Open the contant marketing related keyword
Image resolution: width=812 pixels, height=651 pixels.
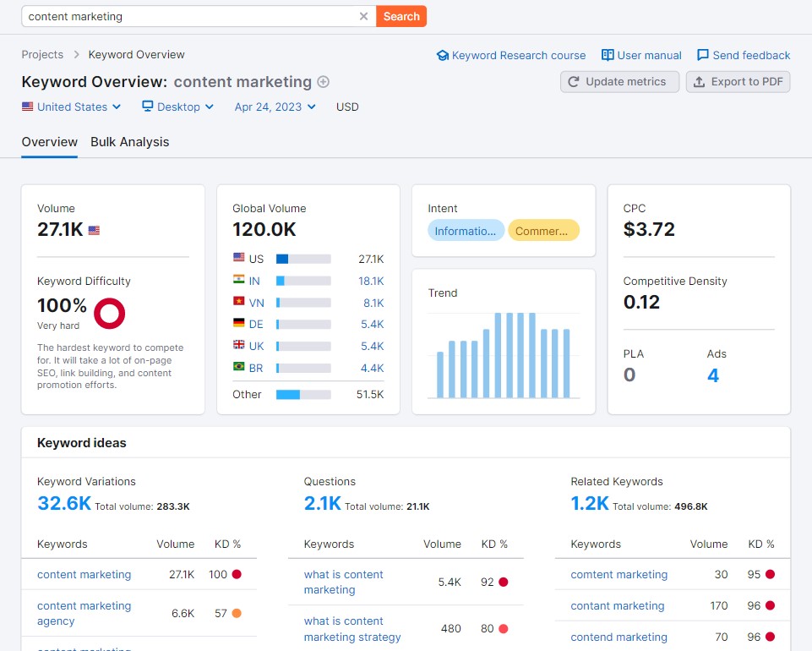(618, 605)
